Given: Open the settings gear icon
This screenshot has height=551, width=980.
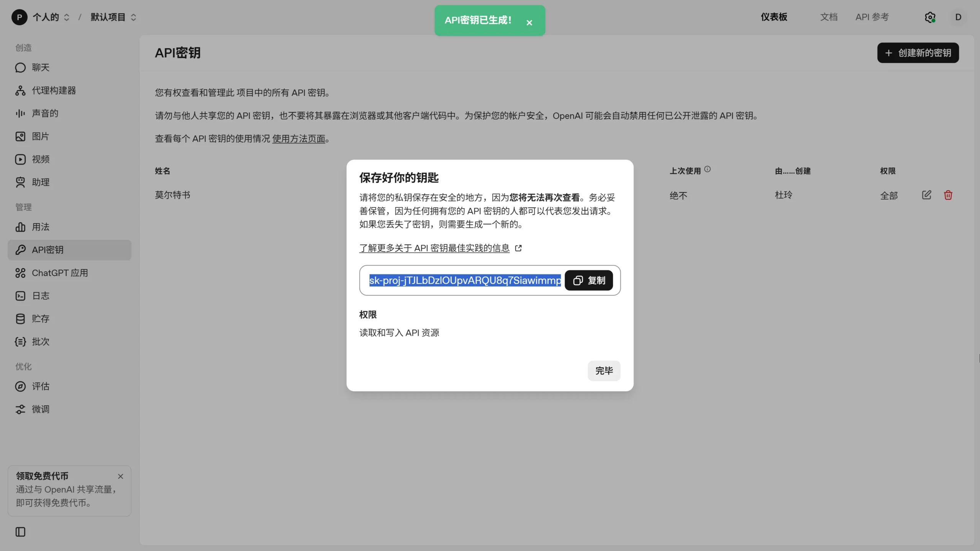Looking at the screenshot, I should [930, 17].
